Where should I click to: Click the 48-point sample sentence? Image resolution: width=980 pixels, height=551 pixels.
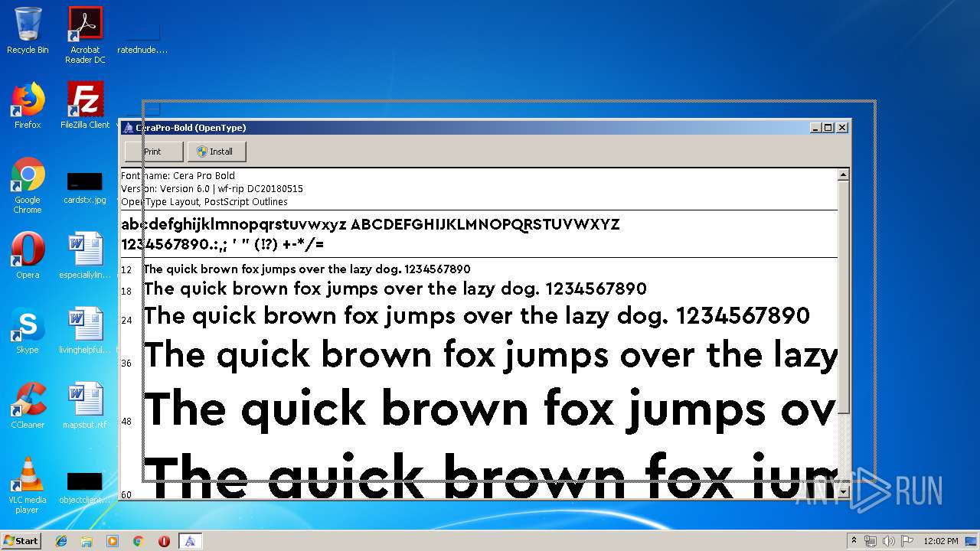pyautogui.click(x=490, y=409)
